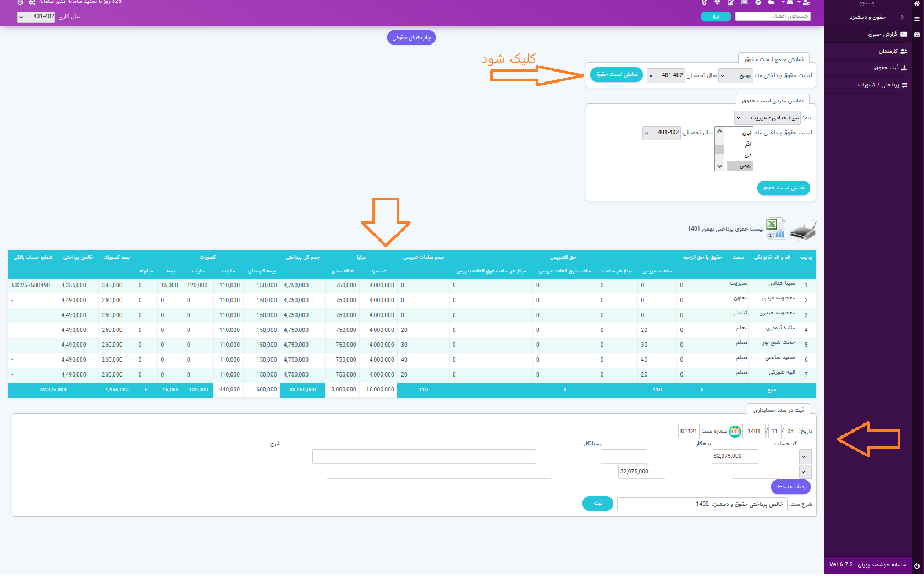Click the edit pencil icon in the top bar
The height and width of the screenshot is (578, 924).
(x=731, y=3)
